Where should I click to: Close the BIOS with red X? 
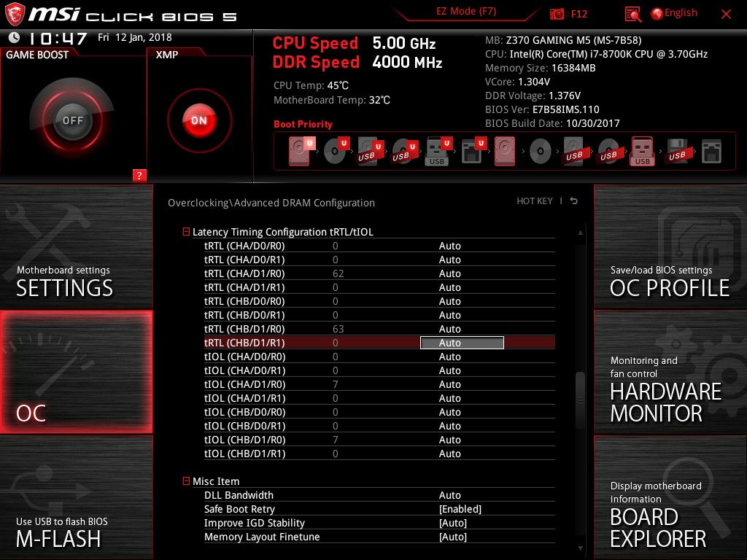click(726, 15)
